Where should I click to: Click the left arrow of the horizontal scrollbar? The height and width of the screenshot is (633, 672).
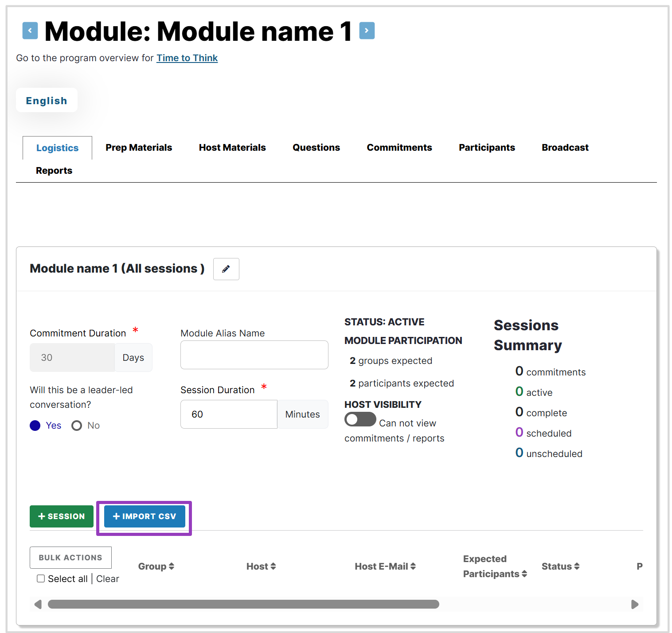pos(38,604)
